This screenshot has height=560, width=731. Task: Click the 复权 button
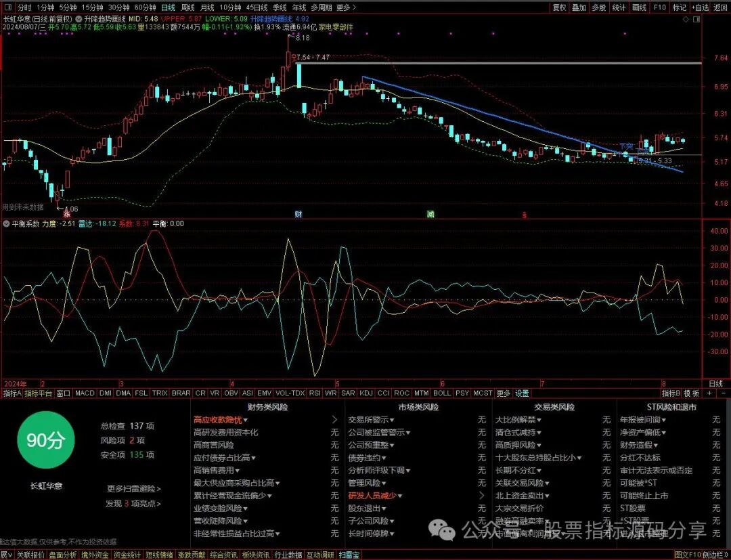click(560, 7)
